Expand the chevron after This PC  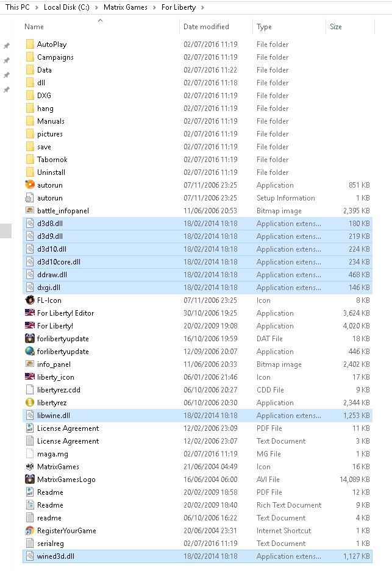(37, 7)
